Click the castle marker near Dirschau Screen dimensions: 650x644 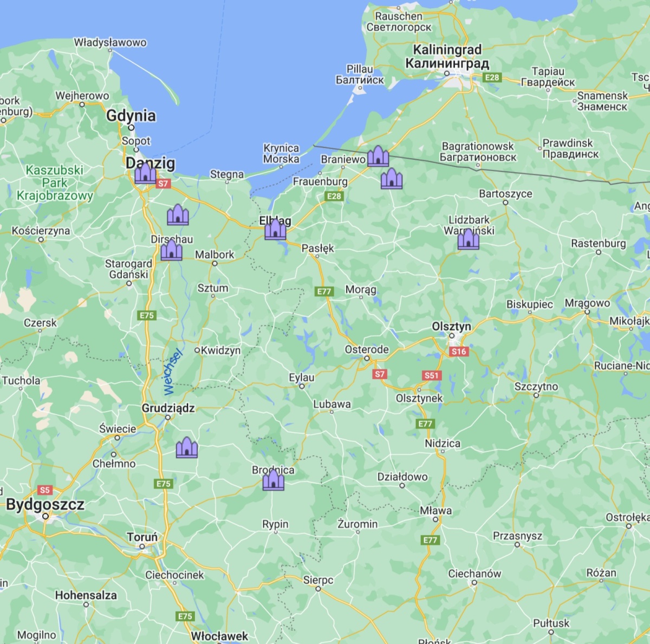(171, 250)
